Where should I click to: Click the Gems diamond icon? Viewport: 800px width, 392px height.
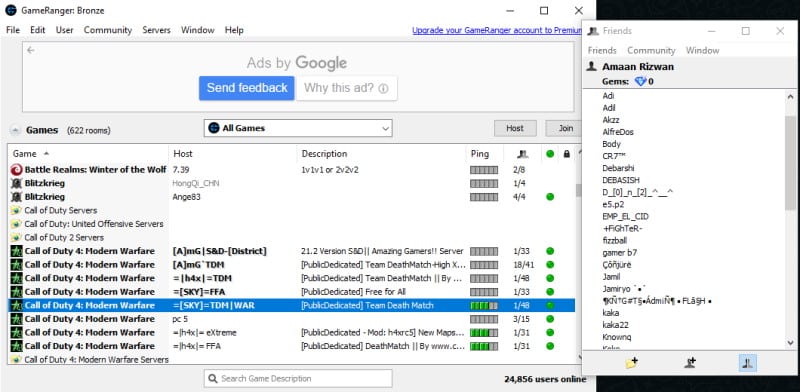640,81
